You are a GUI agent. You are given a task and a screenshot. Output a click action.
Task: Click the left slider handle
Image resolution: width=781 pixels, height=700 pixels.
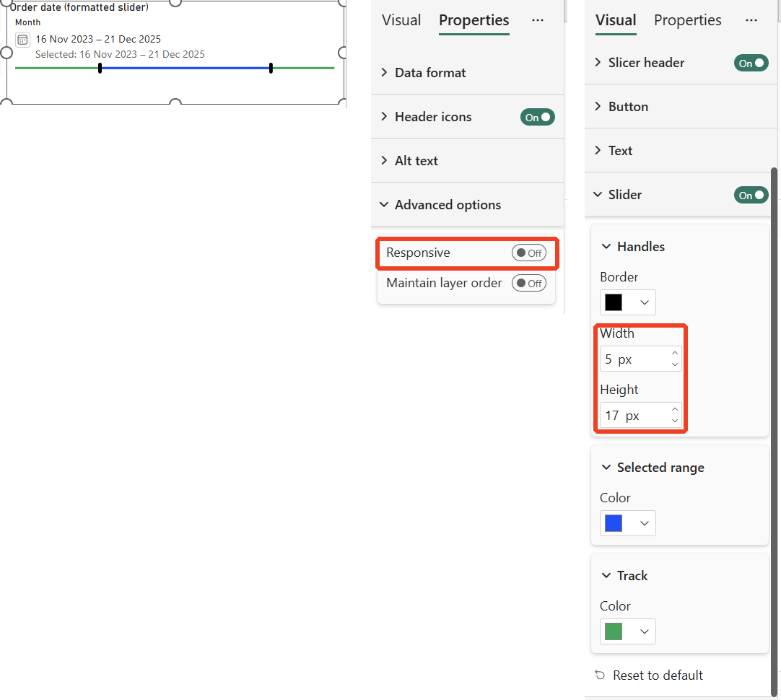[x=100, y=69]
